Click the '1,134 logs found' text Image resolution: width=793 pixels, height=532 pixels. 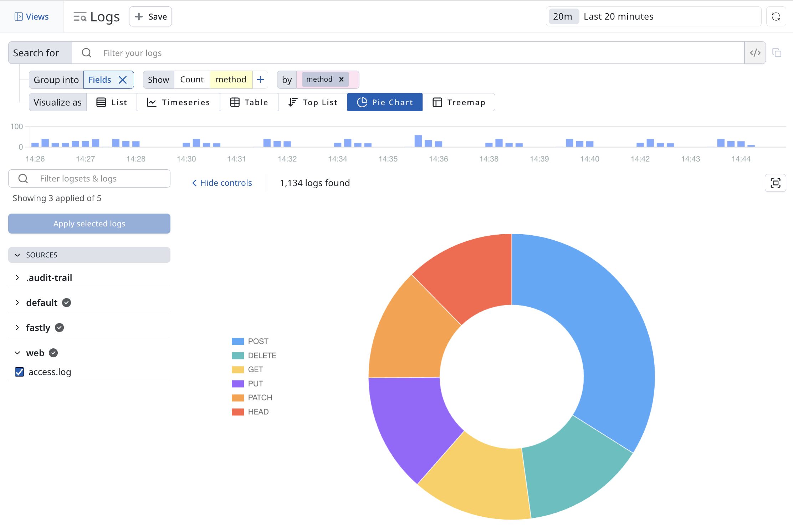coord(315,183)
